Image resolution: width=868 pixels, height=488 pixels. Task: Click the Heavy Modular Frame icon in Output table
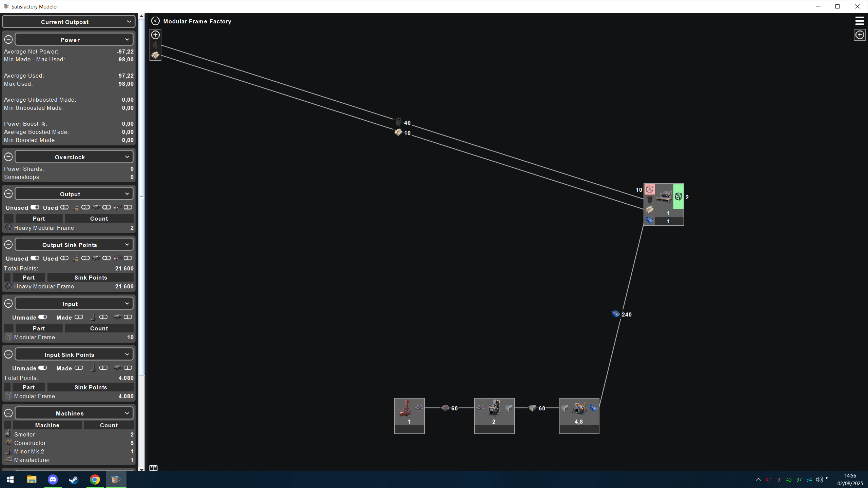point(8,227)
